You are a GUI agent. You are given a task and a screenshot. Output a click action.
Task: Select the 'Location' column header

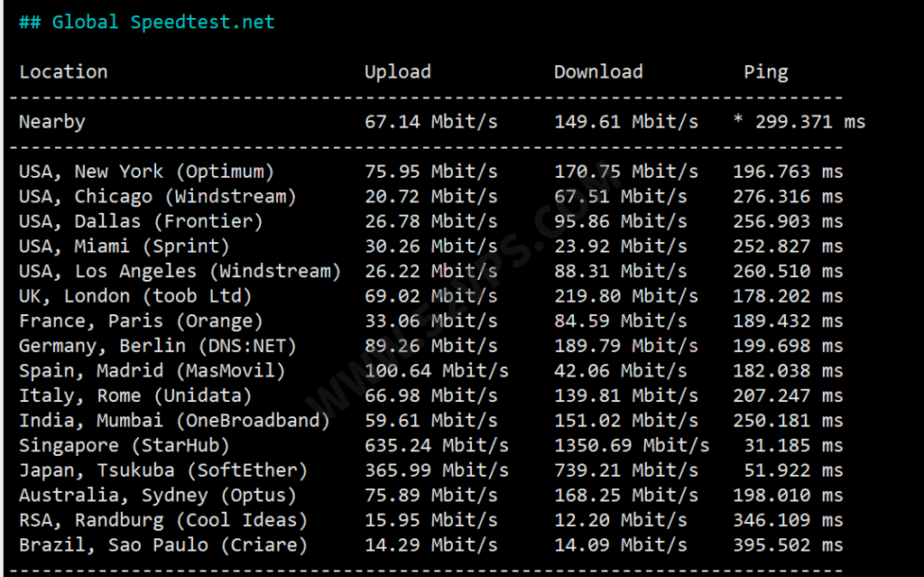[x=63, y=72]
